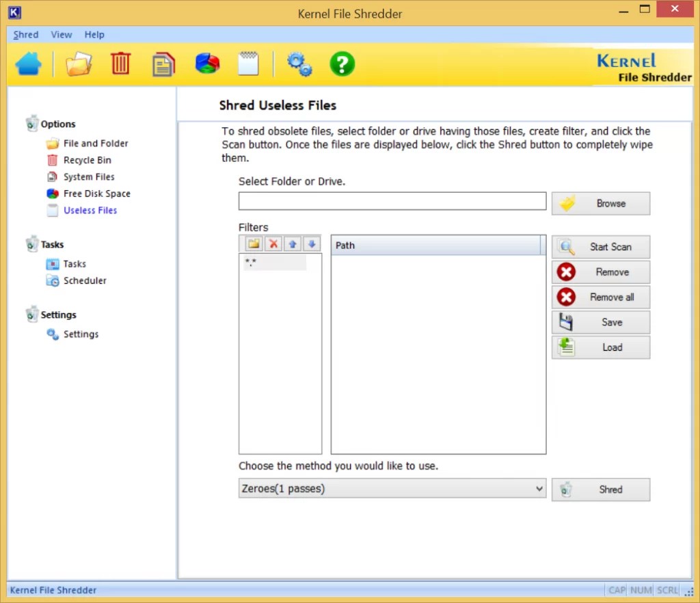Select the Recycle Bin toolbar icon

pyautogui.click(x=120, y=64)
